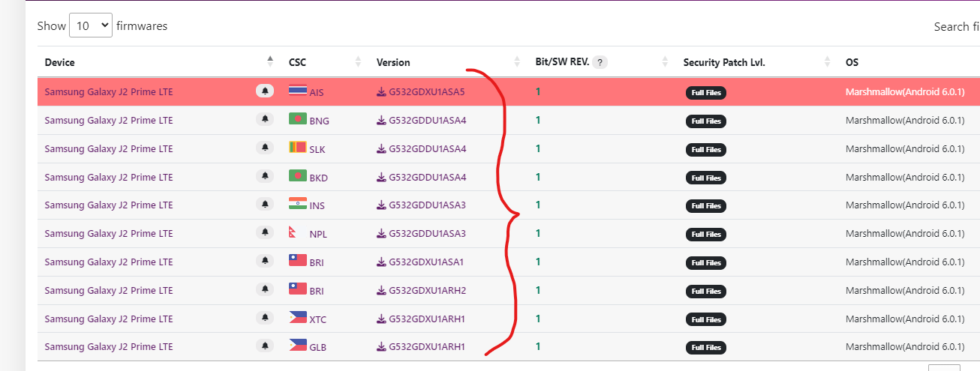The width and height of the screenshot is (980, 371).
Task: Click the download icon in the BKD row
Action: 381,178
